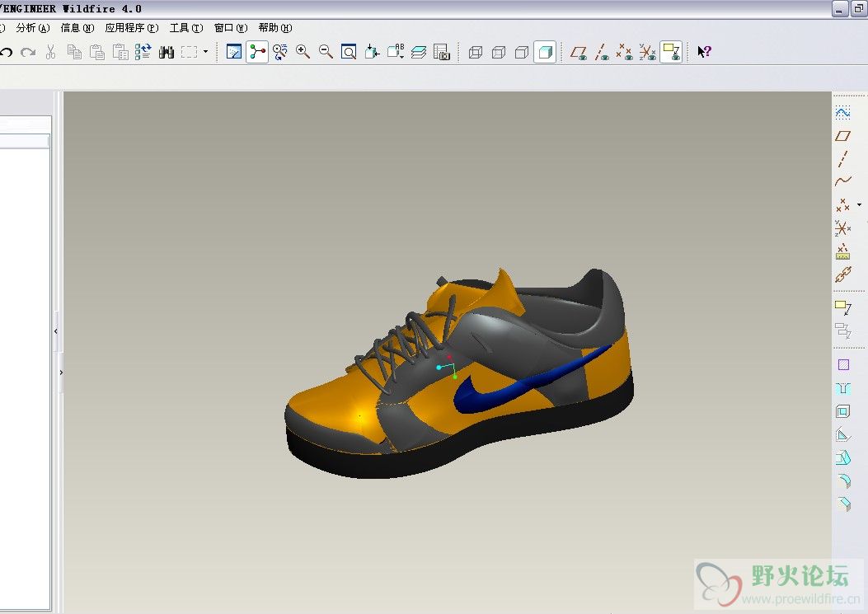Open the 窗口(W) menu
This screenshot has width=868, height=614.
(x=230, y=28)
